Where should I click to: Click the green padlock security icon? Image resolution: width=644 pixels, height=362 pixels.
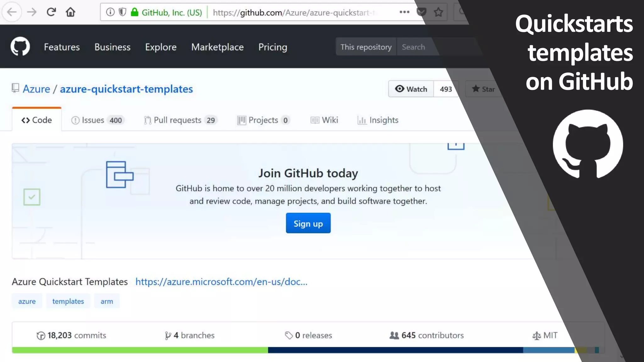click(x=135, y=12)
